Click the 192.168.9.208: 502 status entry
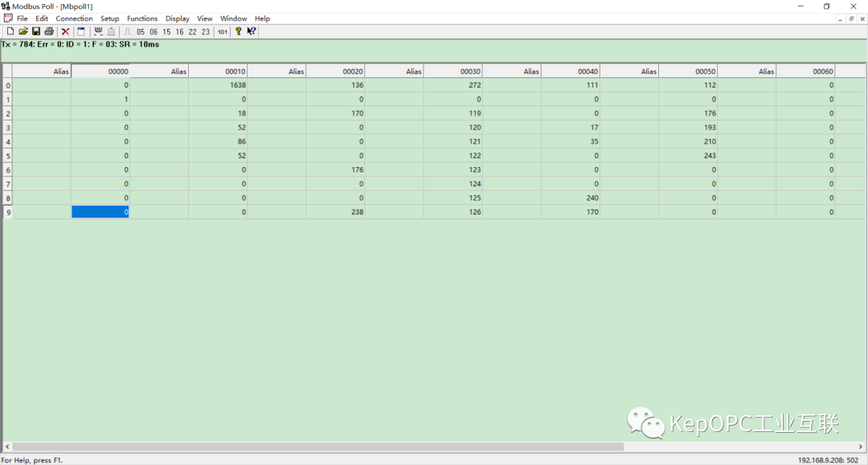868x465 pixels. coord(828,460)
